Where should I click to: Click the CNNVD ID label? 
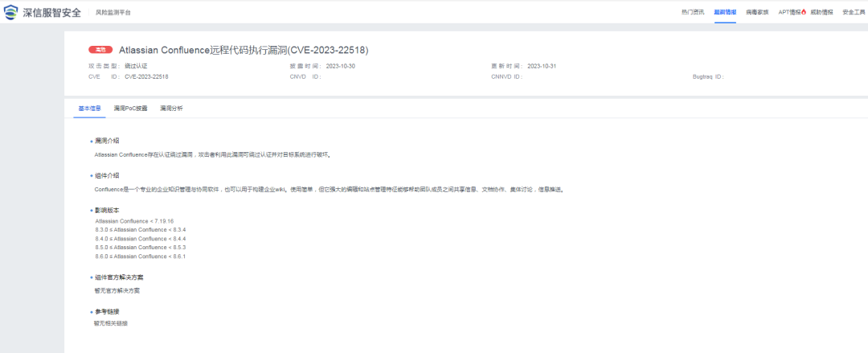tap(507, 76)
